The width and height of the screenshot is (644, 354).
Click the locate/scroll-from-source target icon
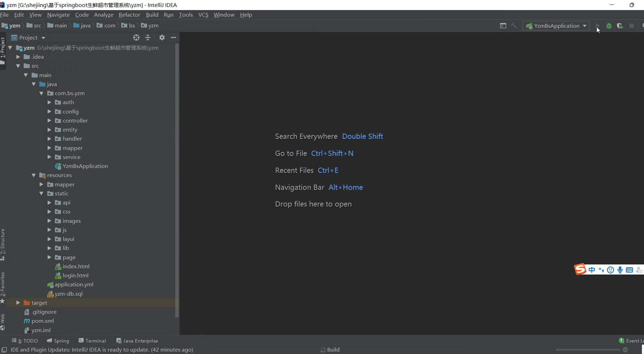click(x=136, y=37)
